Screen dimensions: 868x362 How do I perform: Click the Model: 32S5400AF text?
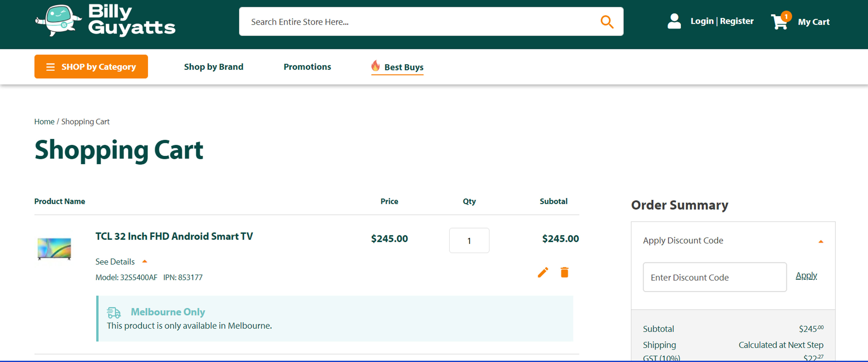point(126,277)
